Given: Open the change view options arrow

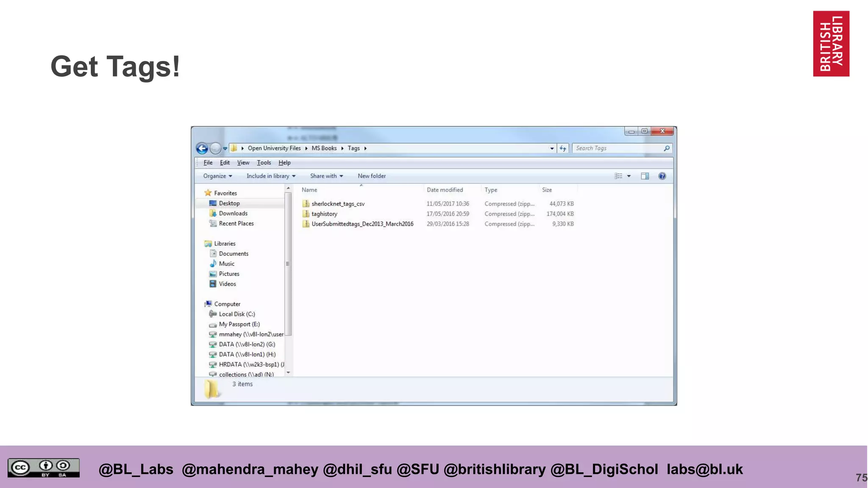Looking at the screenshot, I should [x=629, y=176].
